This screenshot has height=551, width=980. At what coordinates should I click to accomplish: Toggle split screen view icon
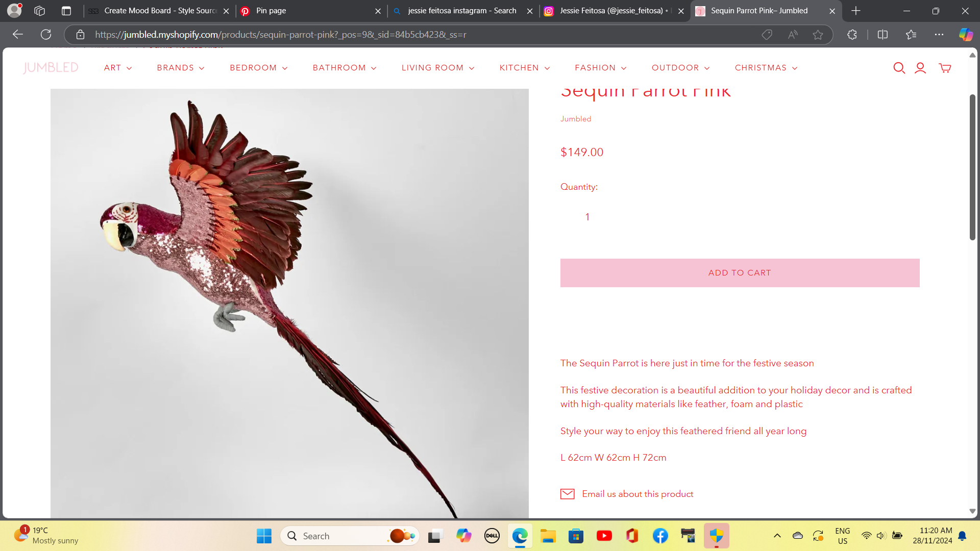click(883, 35)
